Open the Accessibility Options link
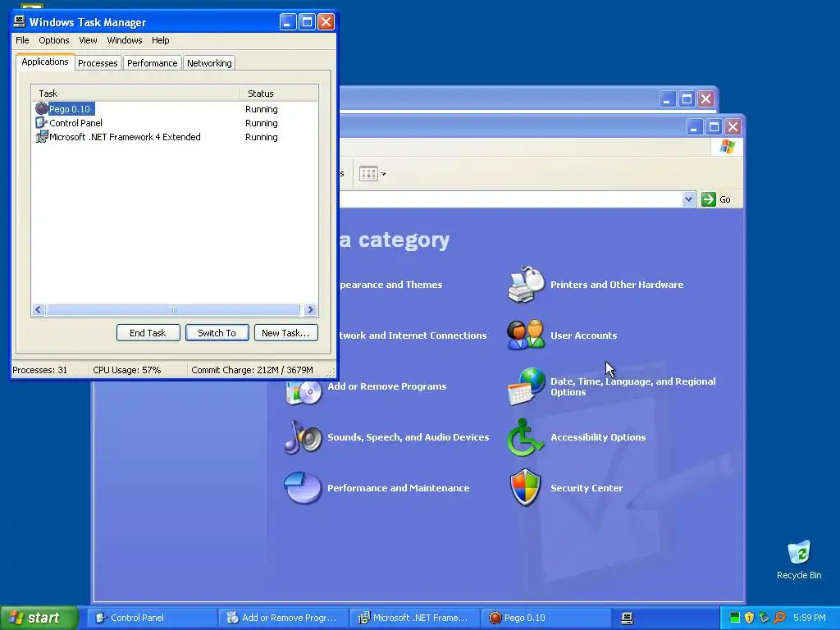This screenshot has width=840, height=630. pyautogui.click(x=598, y=437)
